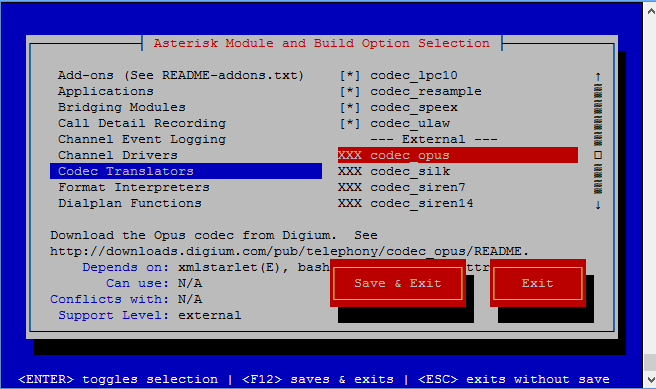Click the module list scroll position marker
Screen dimensions: 656x389
[598, 155]
